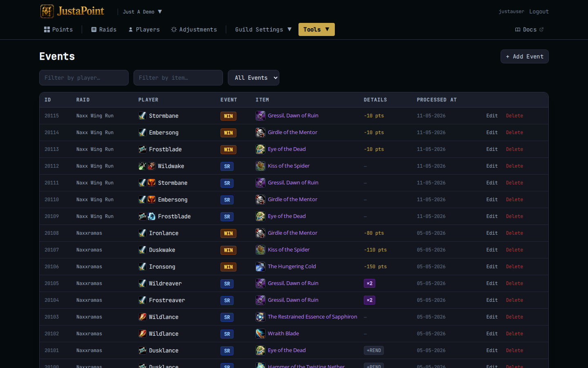Click Eye of the Dead icon row 20101
The height and width of the screenshot is (368, 588).
click(x=261, y=350)
